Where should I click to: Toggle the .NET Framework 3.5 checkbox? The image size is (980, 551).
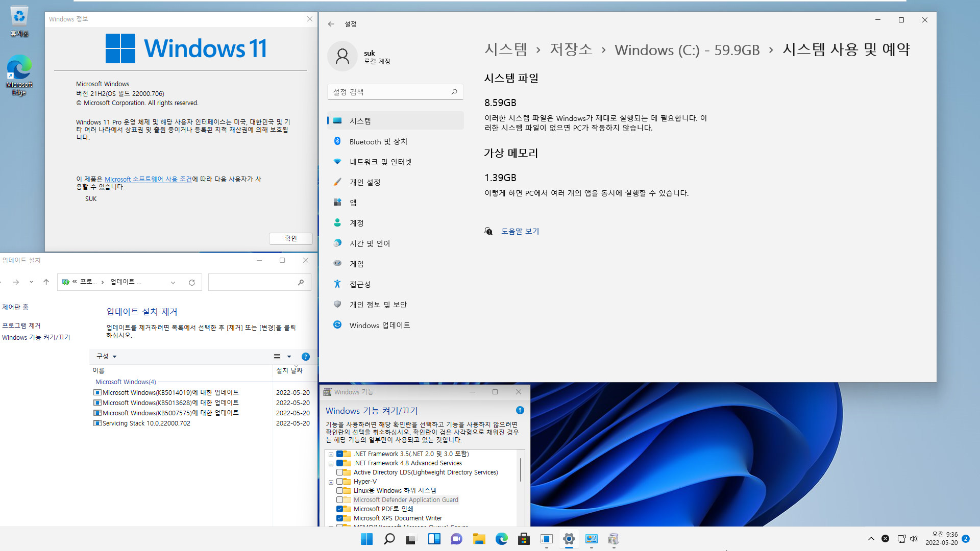[339, 454]
